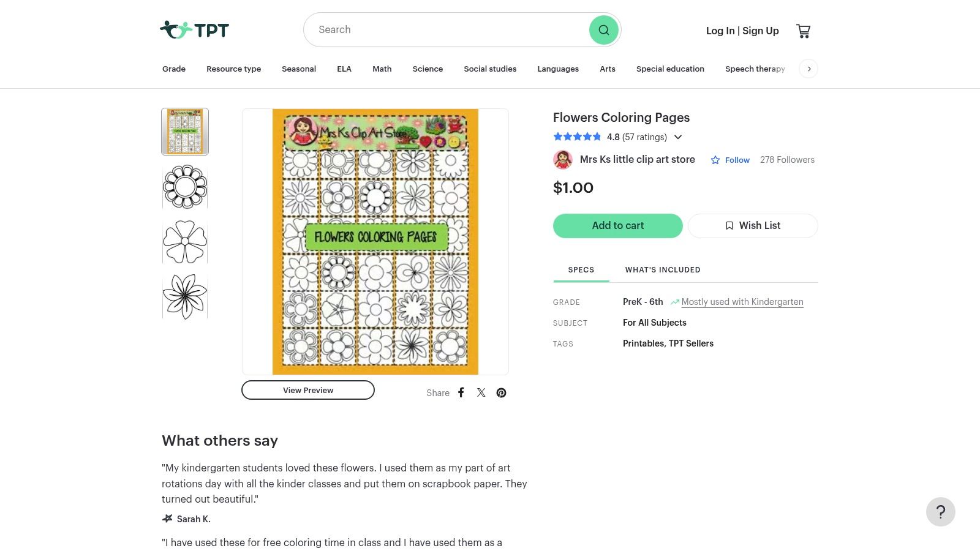Click the seller avatar for Mrs Ks store
This screenshot has width=980, height=551.
(563, 160)
